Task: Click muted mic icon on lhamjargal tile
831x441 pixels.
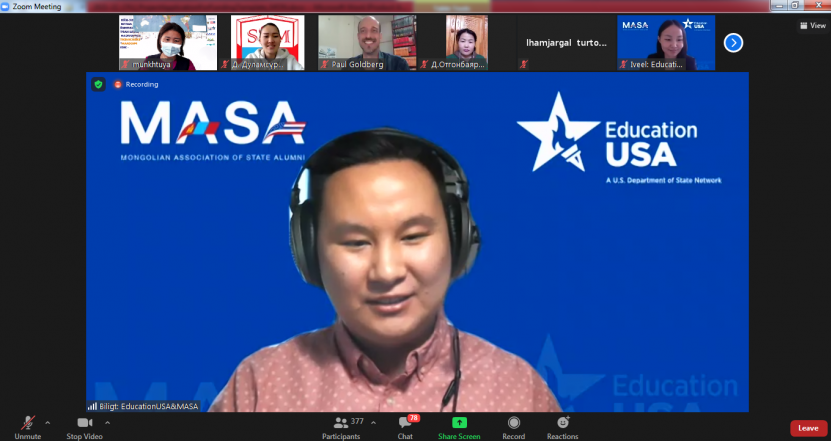Action: [x=524, y=65]
